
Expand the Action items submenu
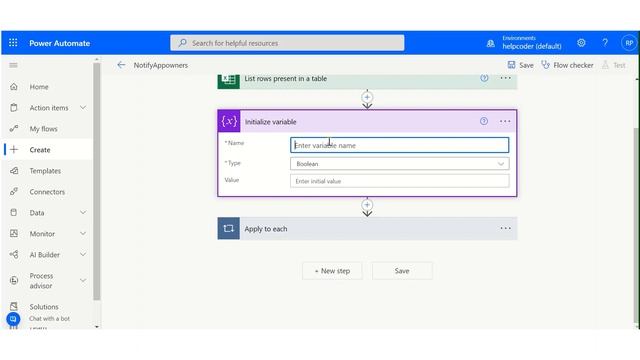pyautogui.click(x=83, y=108)
